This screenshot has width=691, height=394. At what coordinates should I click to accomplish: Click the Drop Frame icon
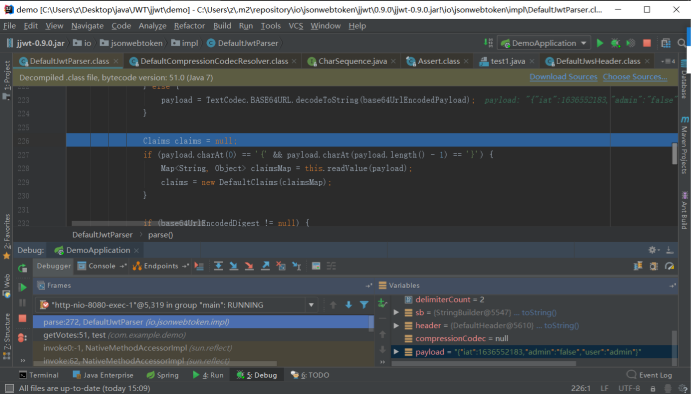tap(281, 266)
